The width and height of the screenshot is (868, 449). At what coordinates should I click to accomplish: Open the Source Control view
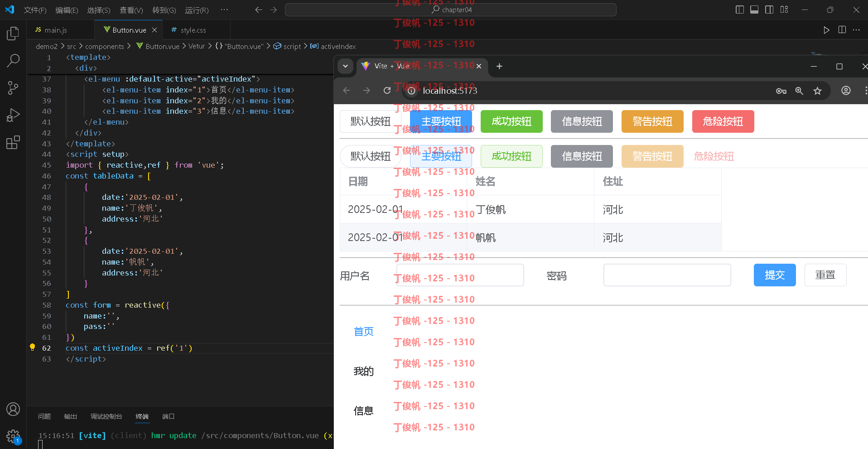click(13, 88)
